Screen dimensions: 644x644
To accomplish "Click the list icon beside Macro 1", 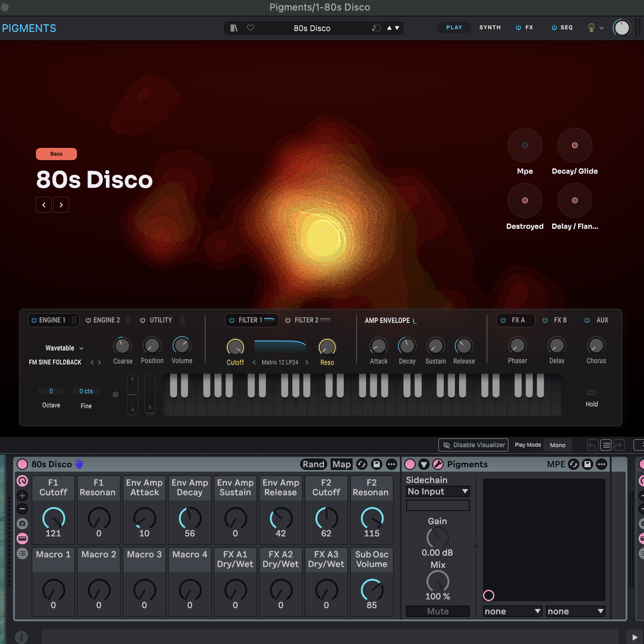I will [22, 553].
